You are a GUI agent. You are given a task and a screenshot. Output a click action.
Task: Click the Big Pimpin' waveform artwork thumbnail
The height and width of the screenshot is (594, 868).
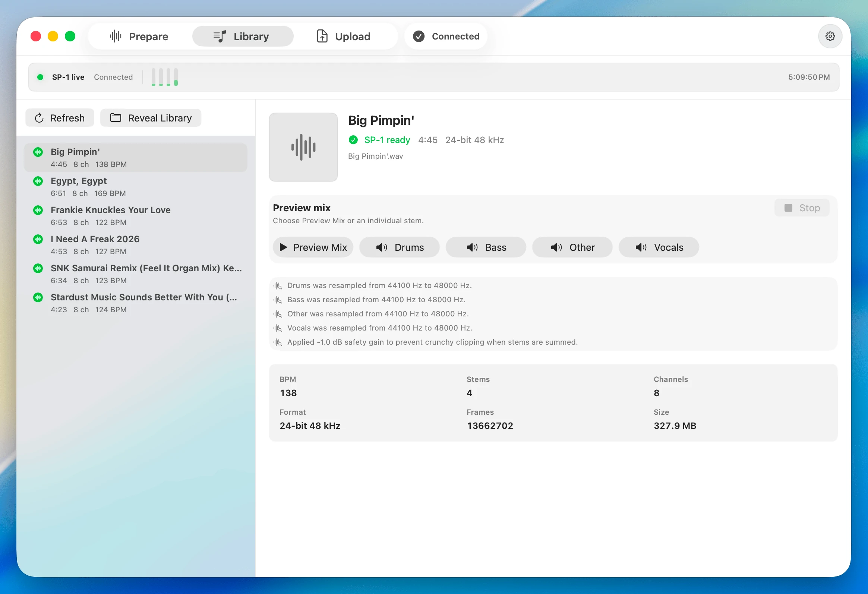point(303,147)
